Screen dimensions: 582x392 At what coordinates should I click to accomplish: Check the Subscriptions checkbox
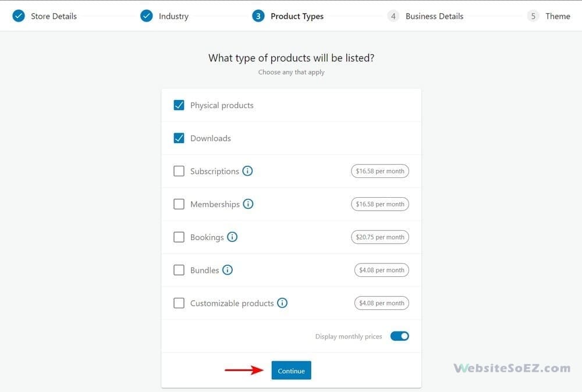click(179, 171)
